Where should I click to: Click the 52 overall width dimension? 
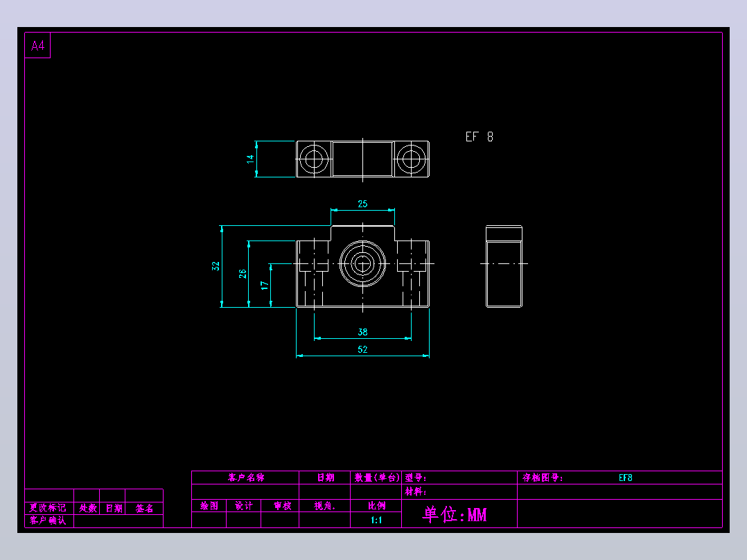point(362,349)
